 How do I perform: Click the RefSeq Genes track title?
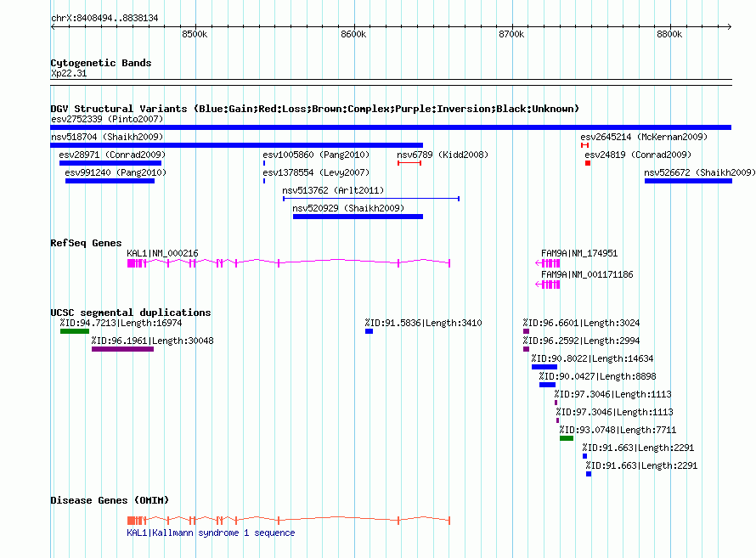click(86, 243)
